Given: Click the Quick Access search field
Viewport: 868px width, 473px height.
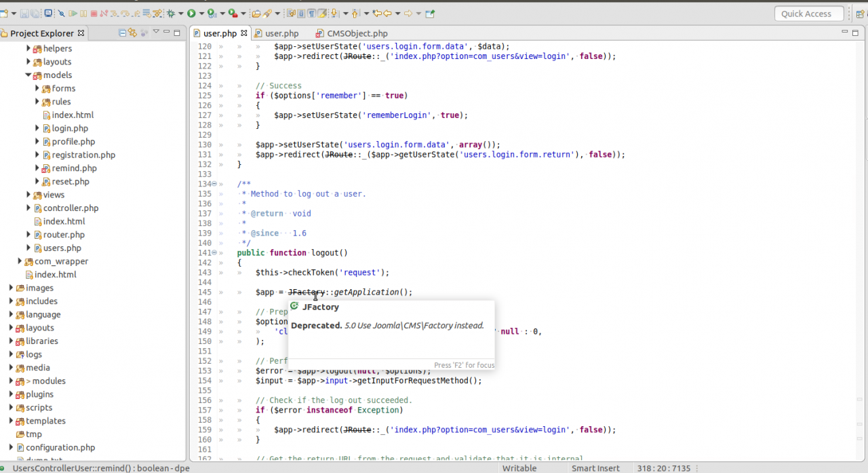Looking at the screenshot, I should (808, 14).
